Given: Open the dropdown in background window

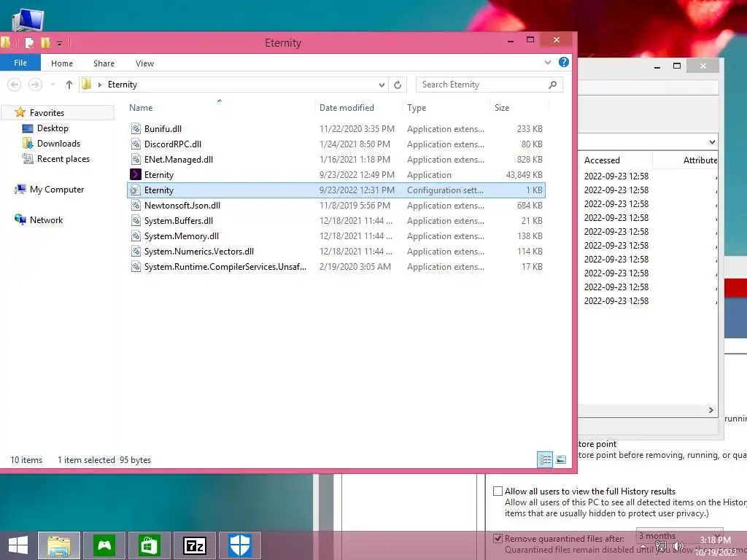Looking at the screenshot, I should [712, 142].
